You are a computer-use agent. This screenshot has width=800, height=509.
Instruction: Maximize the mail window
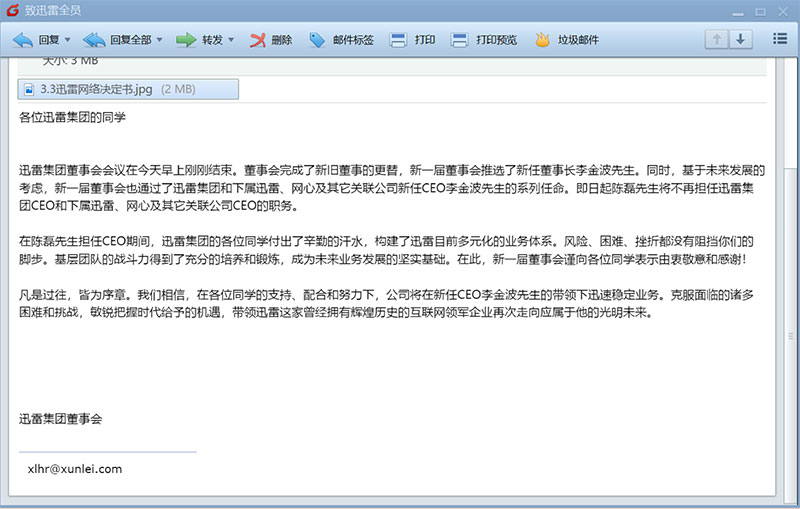point(760,12)
